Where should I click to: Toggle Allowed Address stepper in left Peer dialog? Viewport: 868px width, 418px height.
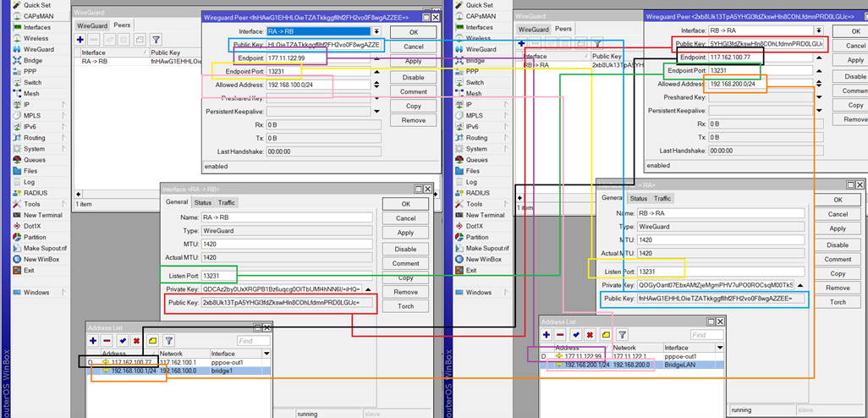click(376, 85)
